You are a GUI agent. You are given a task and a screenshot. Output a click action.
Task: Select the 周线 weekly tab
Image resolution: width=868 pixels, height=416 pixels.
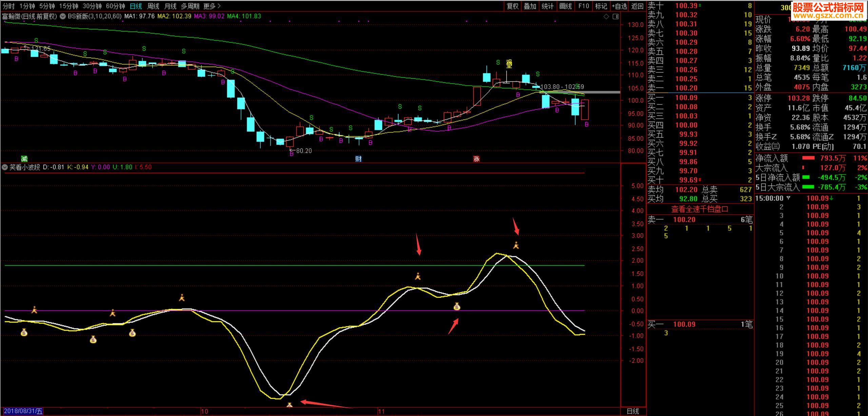pyautogui.click(x=153, y=6)
